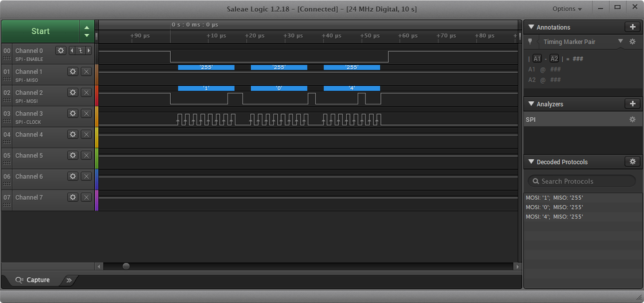Select Channel 1 SPI-MISO label
The width and height of the screenshot is (644, 303).
click(26, 81)
